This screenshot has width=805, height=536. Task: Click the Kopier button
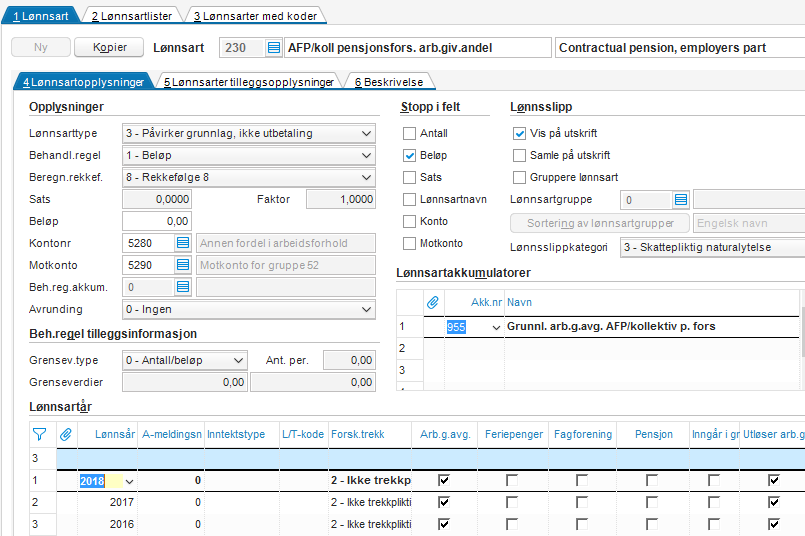click(x=110, y=48)
